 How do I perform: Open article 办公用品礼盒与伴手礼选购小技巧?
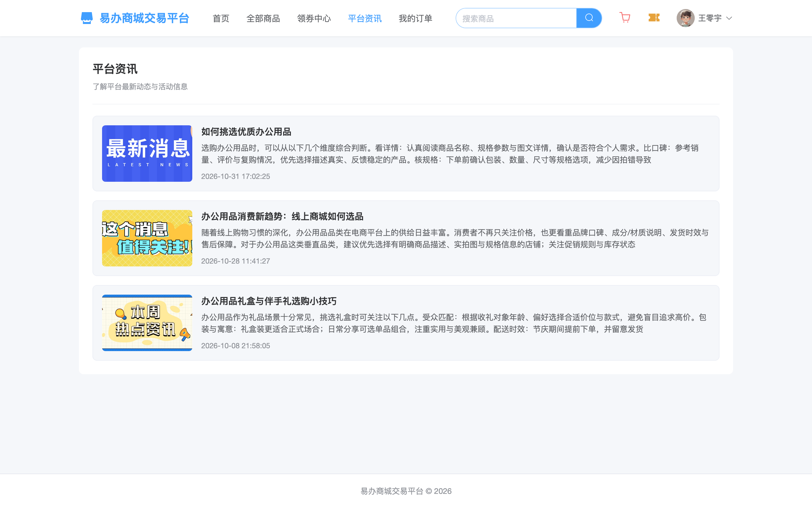(x=269, y=301)
